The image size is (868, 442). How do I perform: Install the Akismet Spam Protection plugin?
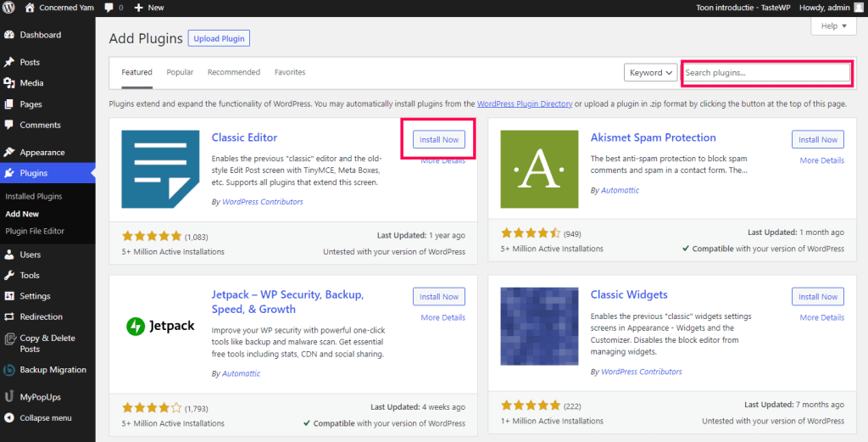tap(818, 140)
